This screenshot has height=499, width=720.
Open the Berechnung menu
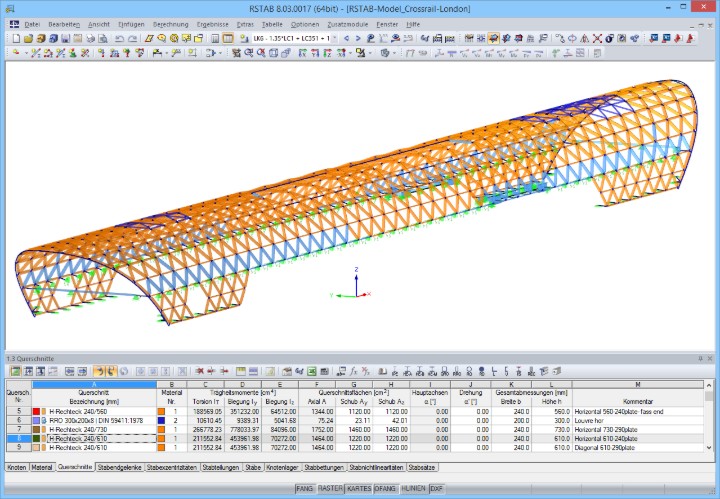pos(170,24)
